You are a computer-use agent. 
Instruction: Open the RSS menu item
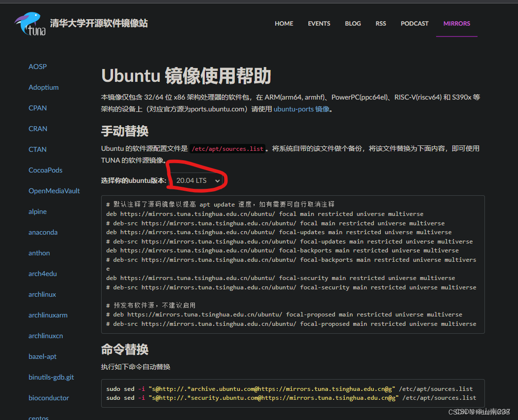pyautogui.click(x=380, y=24)
